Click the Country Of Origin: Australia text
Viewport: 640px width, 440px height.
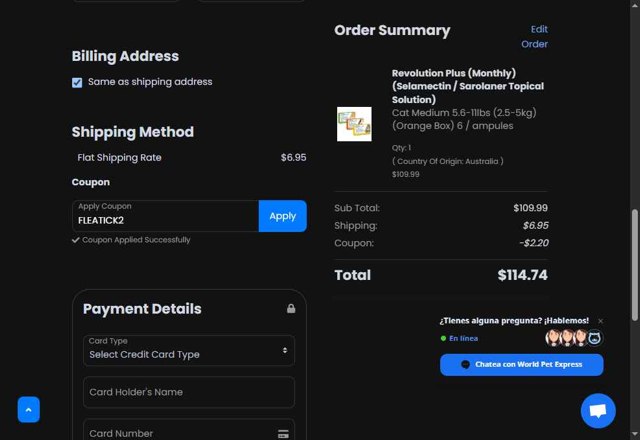point(448,161)
